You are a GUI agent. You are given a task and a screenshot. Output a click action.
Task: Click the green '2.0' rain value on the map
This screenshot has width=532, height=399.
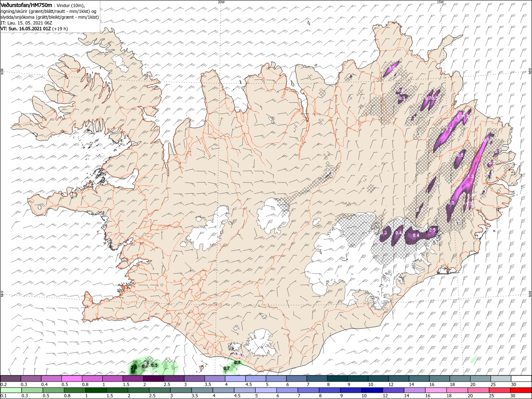[134, 367]
